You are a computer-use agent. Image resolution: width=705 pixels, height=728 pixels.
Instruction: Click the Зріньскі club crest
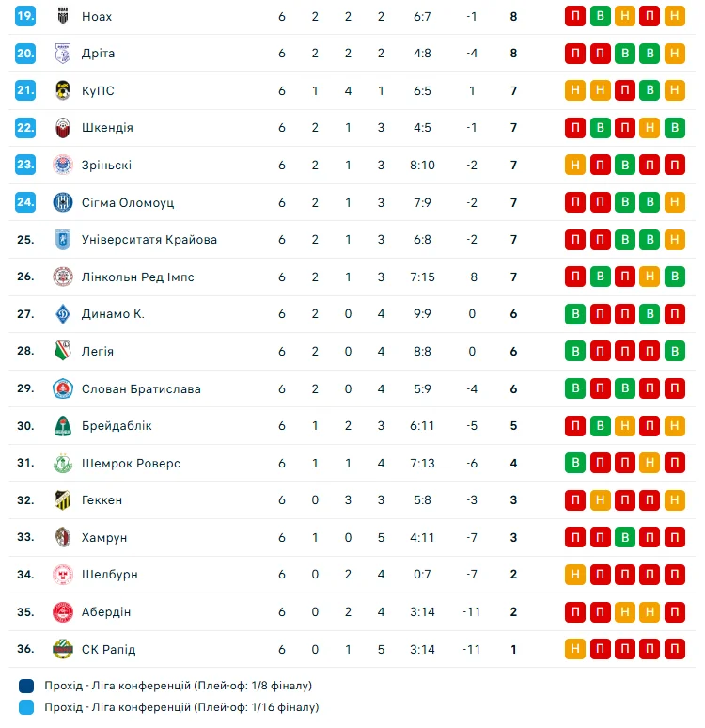[x=63, y=165]
